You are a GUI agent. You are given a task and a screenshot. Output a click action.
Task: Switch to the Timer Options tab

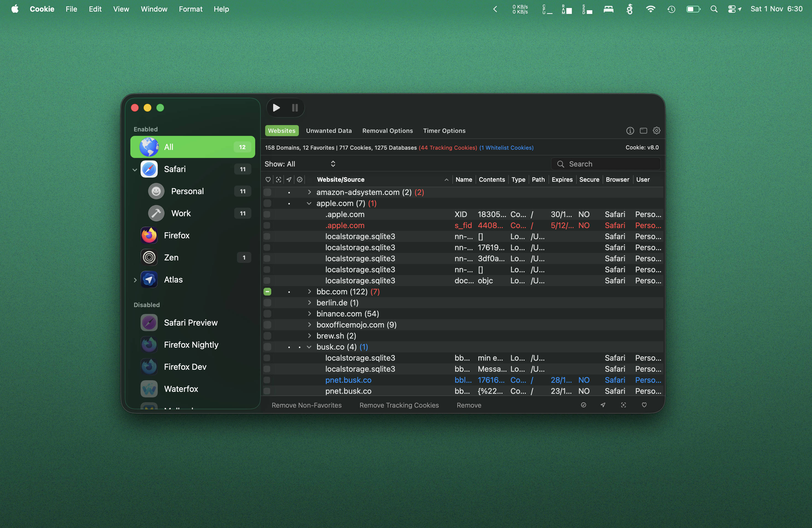pyautogui.click(x=444, y=131)
